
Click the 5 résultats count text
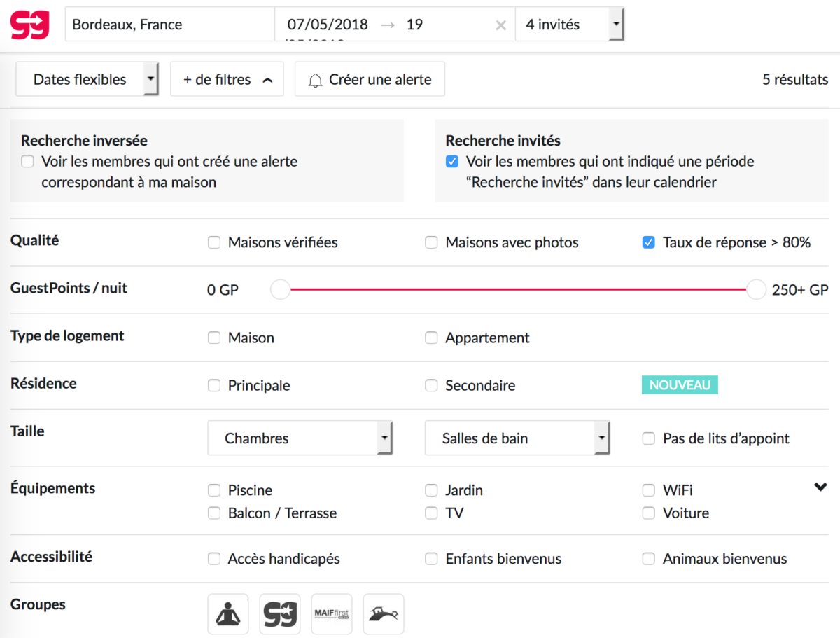click(x=795, y=80)
